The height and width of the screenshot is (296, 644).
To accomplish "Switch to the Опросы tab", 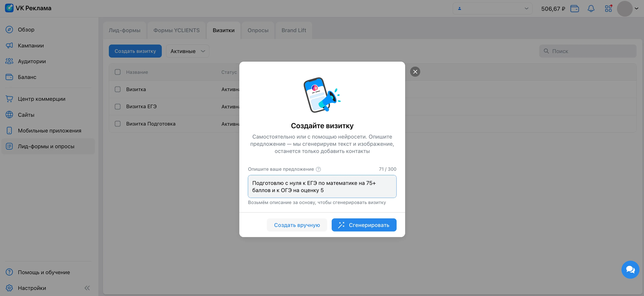I will 258,30.
